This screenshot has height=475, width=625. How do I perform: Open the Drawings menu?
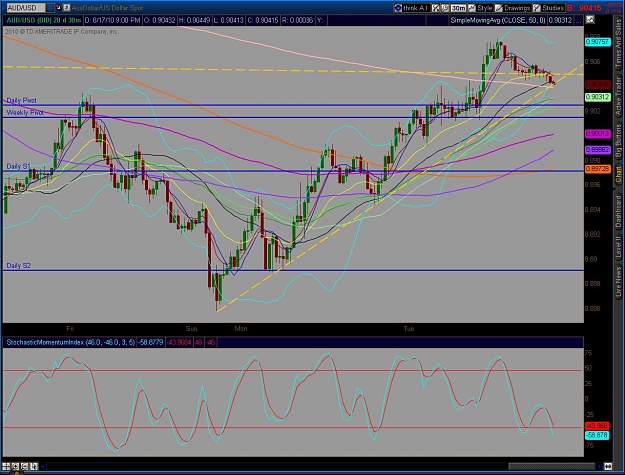tap(513, 8)
